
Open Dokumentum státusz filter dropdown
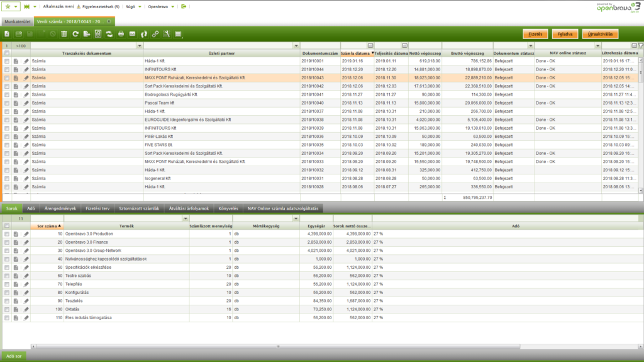point(531,46)
